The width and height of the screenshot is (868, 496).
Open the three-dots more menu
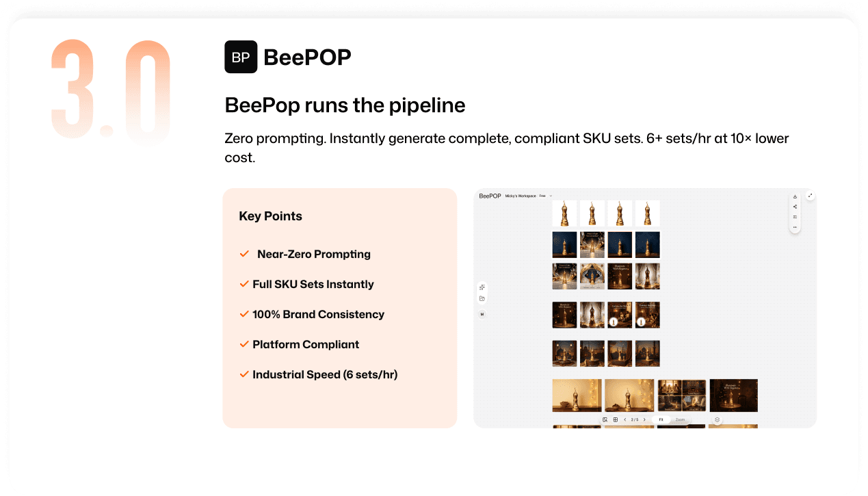[x=795, y=227]
